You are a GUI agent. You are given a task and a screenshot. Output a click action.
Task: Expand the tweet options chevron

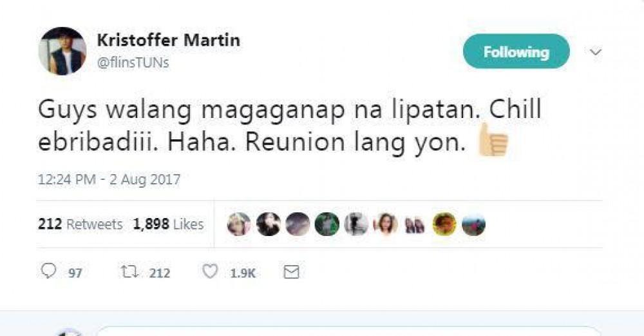(x=596, y=52)
